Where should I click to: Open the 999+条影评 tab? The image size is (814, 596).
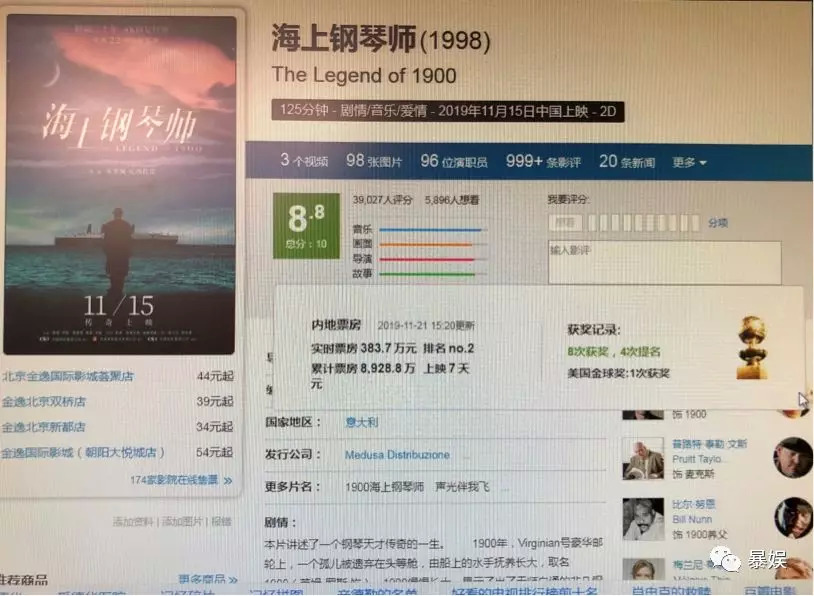click(543, 162)
